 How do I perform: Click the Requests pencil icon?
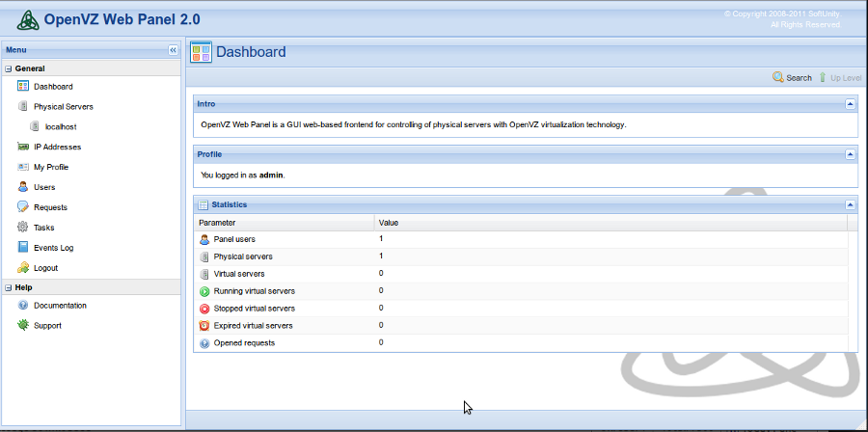pyautogui.click(x=23, y=207)
